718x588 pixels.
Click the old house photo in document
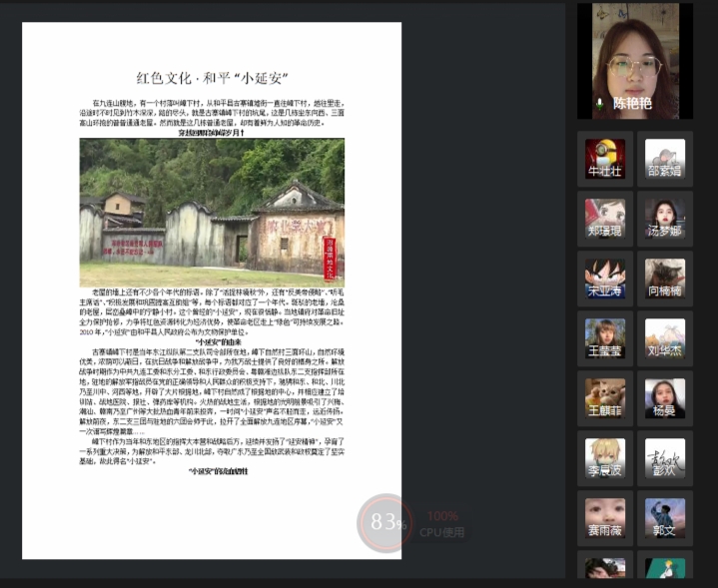[212, 212]
